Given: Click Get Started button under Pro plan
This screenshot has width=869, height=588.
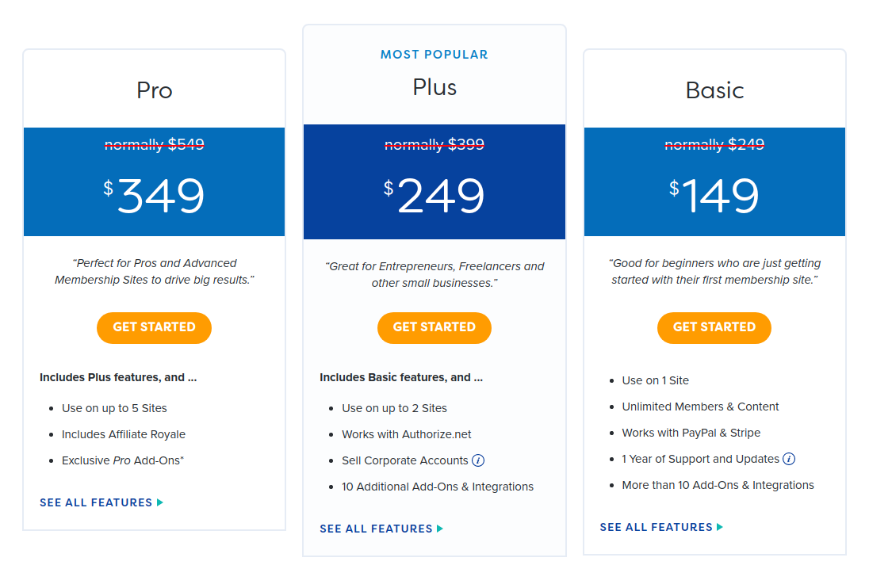Looking at the screenshot, I should point(154,328).
